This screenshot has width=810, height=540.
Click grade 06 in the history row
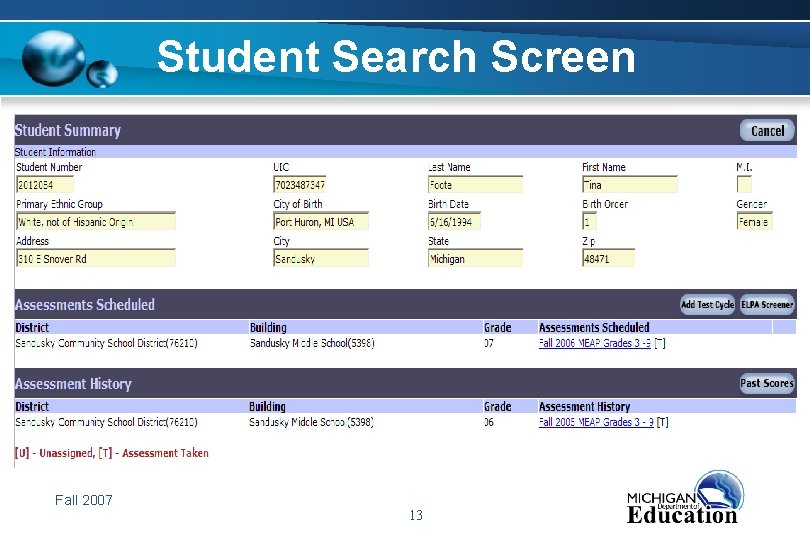coord(489,422)
